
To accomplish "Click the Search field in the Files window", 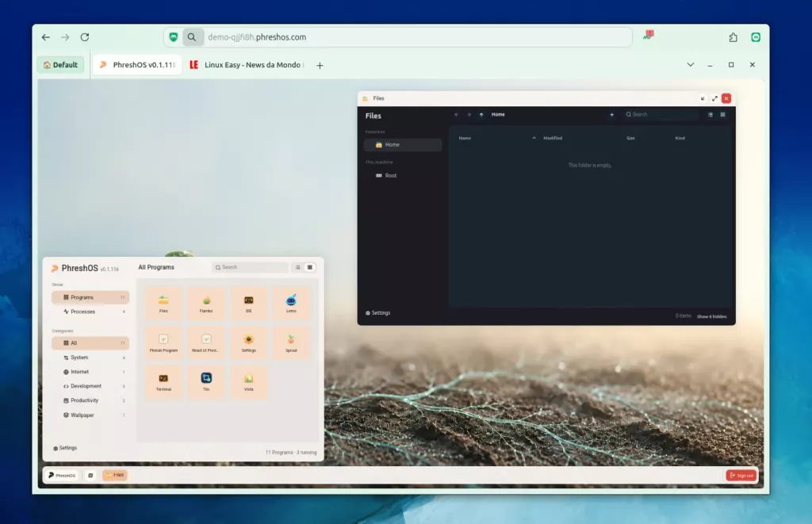I will pos(661,114).
